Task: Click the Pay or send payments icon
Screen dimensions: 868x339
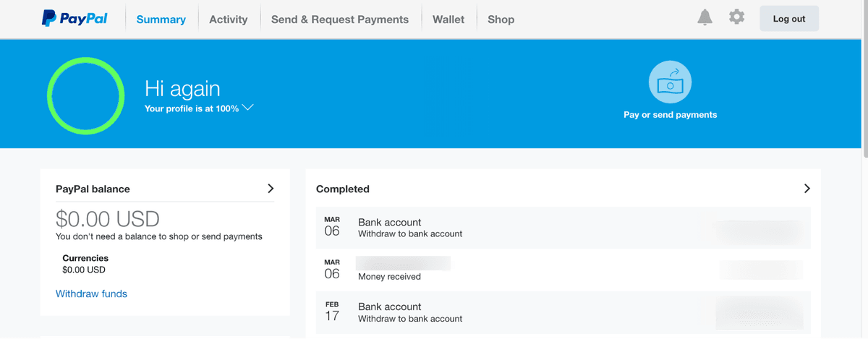Action: click(x=670, y=82)
